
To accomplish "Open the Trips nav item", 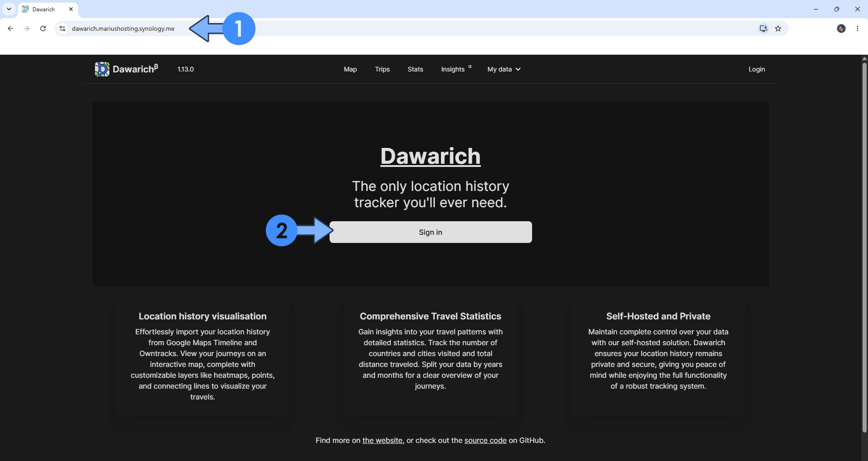I will click(x=382, y=69).
